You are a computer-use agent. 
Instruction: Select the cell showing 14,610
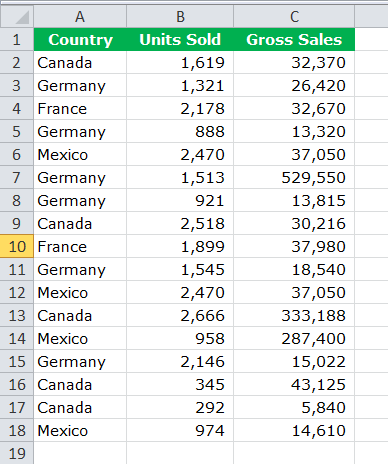(294, 430)
